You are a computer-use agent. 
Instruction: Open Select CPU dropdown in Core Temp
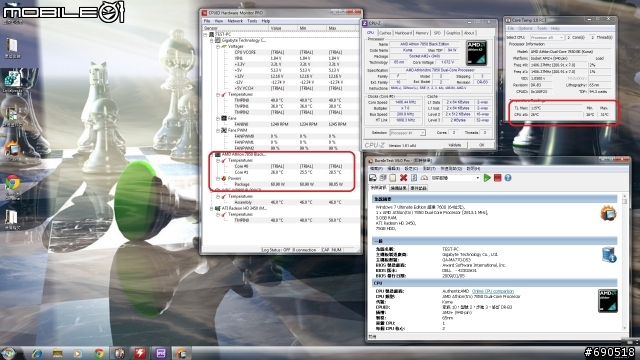pyautogui.click(x=547, y=37)
